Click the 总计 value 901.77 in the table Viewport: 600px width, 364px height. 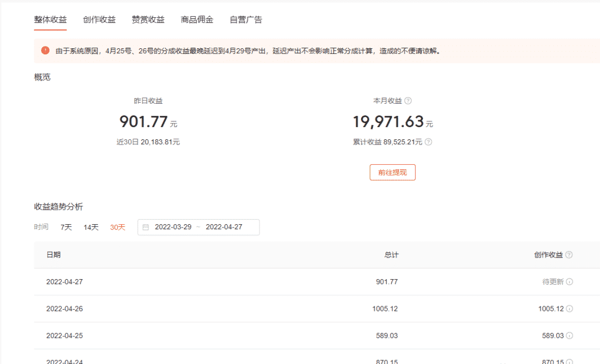[387, 282]
